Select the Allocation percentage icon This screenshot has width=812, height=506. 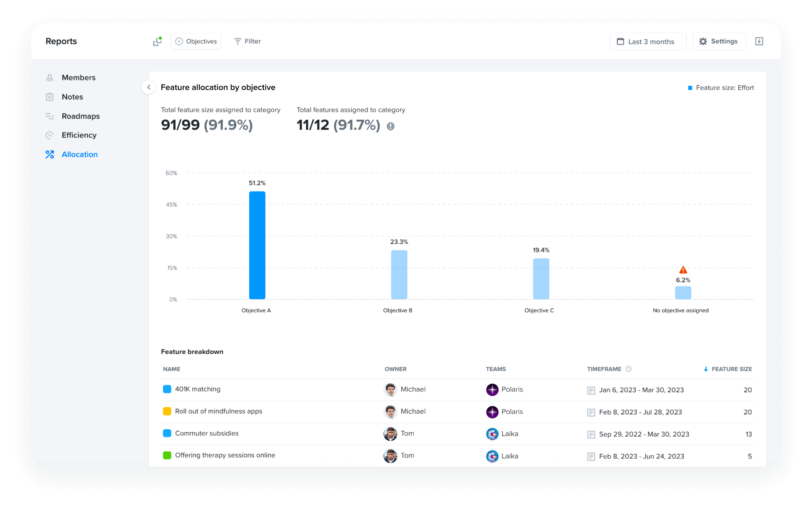[50, 154]
